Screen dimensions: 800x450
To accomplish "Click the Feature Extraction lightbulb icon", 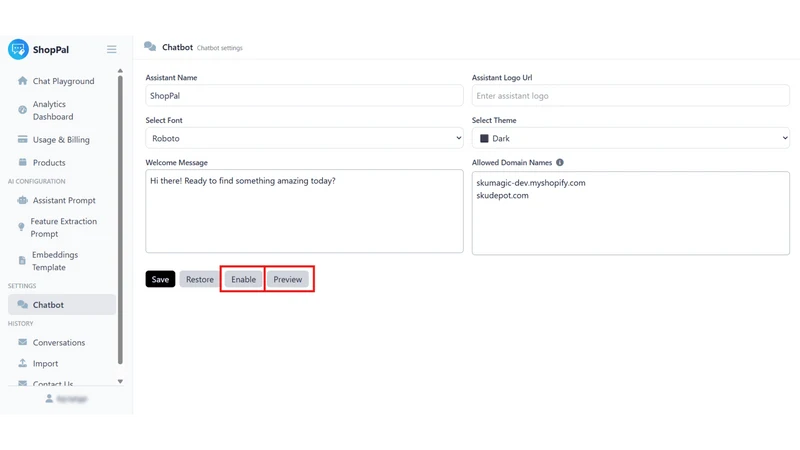I will tap(21, 227).
